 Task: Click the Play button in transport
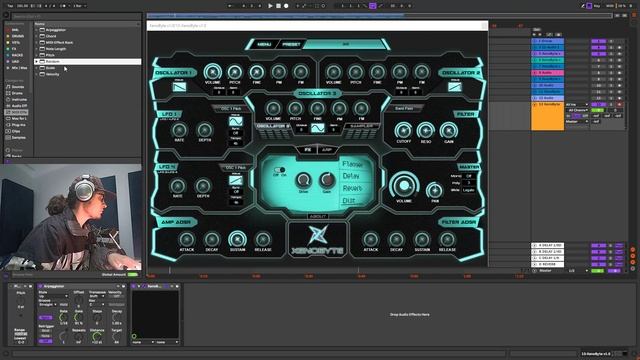point(270,6)
